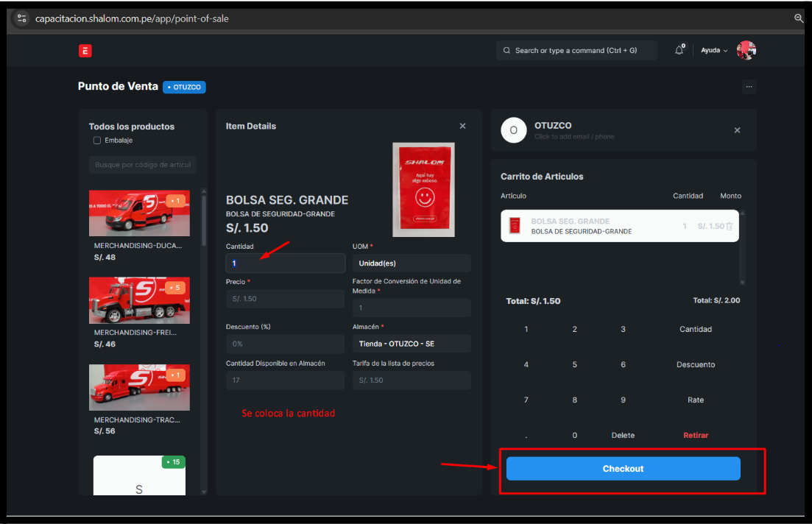Viewport: 812px width, 524px height.
Task: Close the Item Details panel
Action: tap(462, 126)
